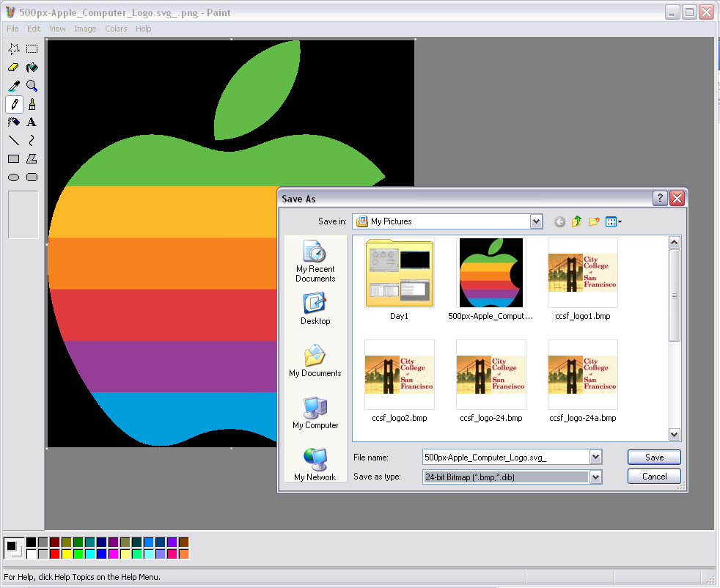This screenshot has height=588, width=720.
Task: Choose the Magnifier tool
Action: 32,86
